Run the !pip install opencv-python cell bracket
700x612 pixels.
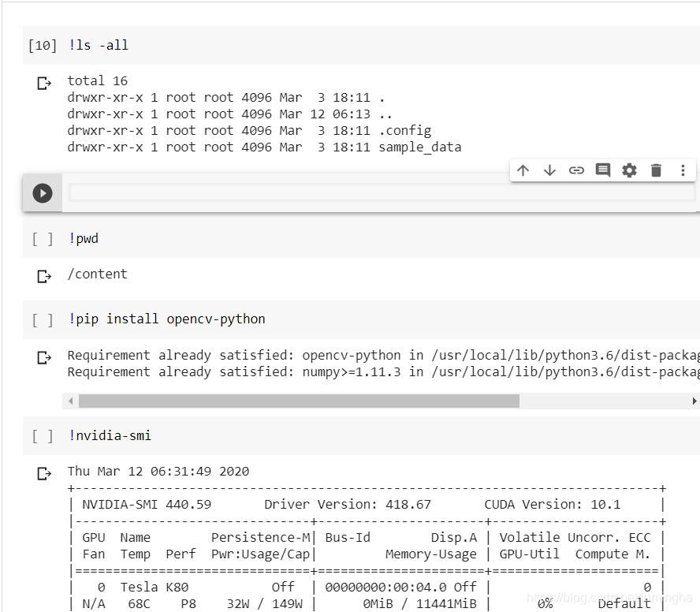[x=43, y=320]
